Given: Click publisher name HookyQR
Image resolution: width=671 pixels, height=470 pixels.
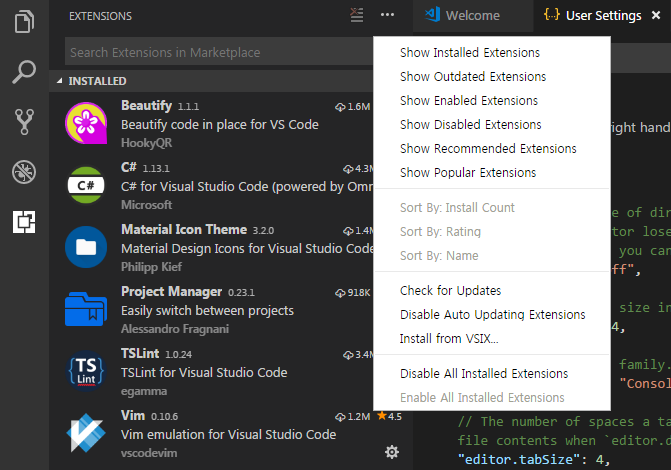Looking at the screenshot, I should [x=146, y=143].
